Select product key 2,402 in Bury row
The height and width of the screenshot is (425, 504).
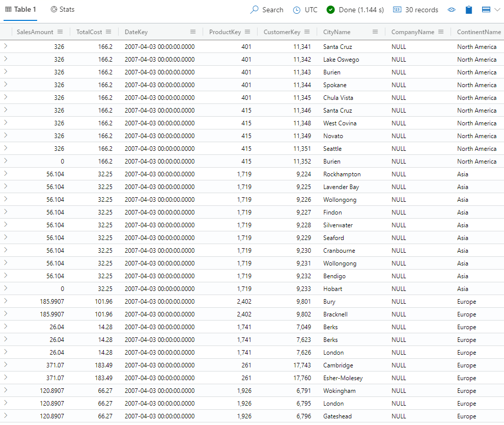244,302
